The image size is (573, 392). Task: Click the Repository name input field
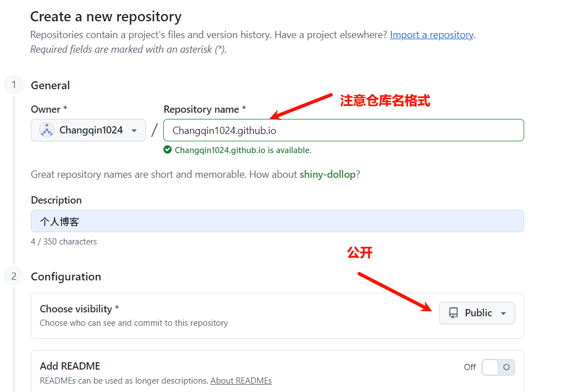342,130
